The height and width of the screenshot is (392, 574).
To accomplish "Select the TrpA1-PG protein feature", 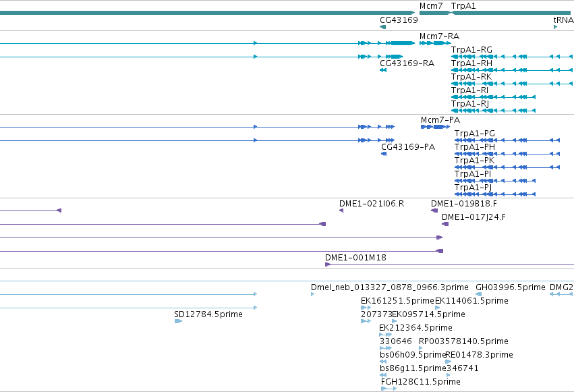I will (507, 140).
